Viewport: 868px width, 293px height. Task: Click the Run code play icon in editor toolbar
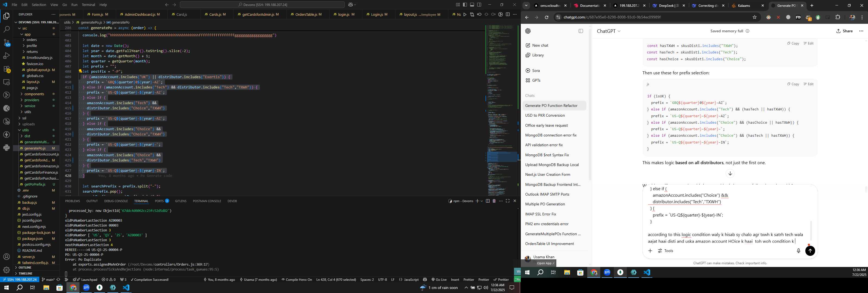point(465,14)
